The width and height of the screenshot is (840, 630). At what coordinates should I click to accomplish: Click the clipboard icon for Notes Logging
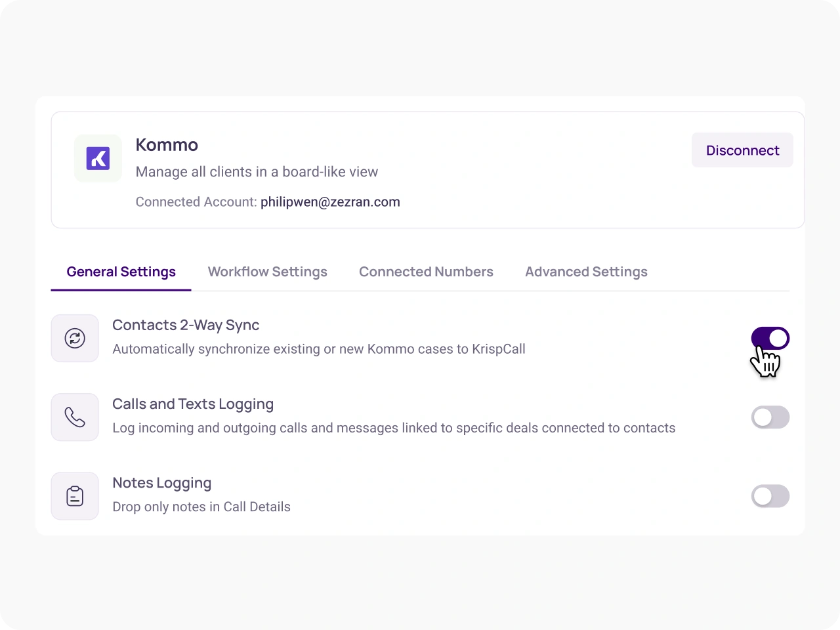(x=75, y=496)
